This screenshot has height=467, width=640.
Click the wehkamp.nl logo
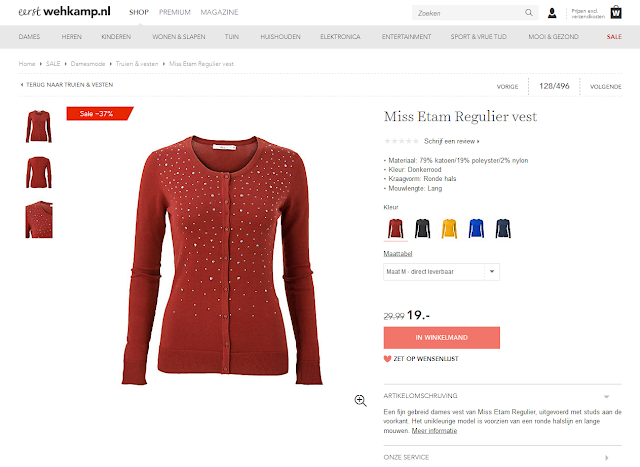[64, 11]
